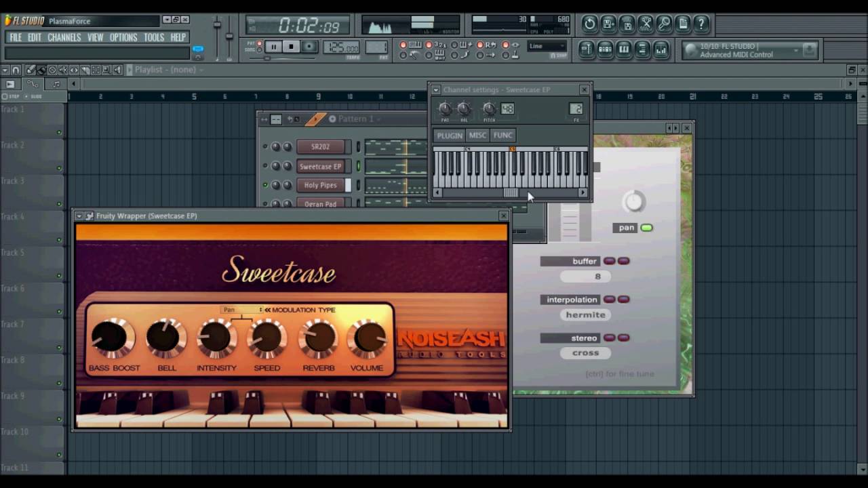Viewport: 868px width, 488px height.
Task: Select the playlist zoom tool
Action: click(106, 69)
